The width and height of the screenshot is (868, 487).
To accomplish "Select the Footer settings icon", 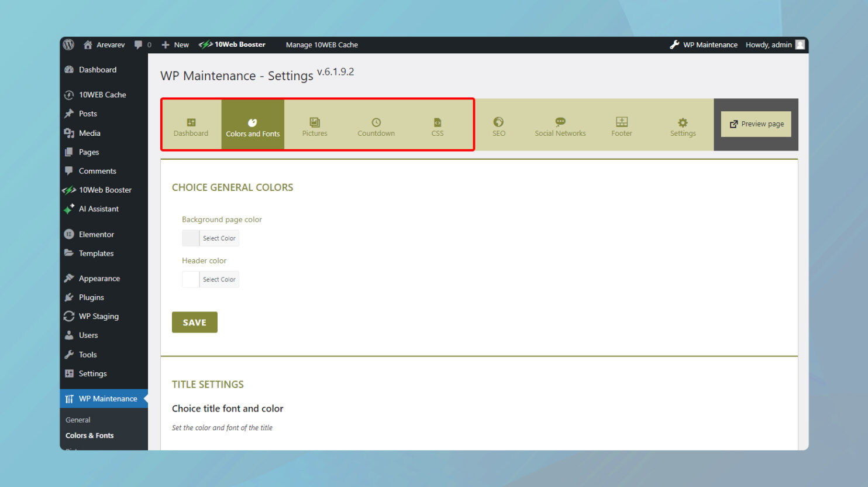I will click(621, 124).
